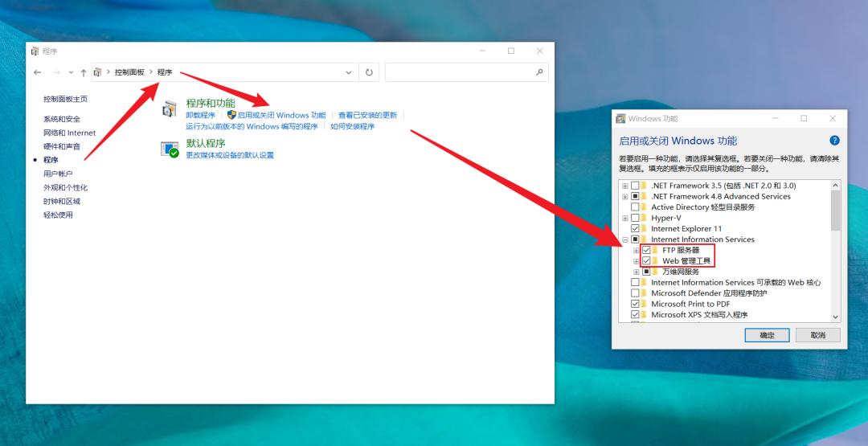The image size is (868, 446).
Task: Select 网络和 Internet in the sidebar
Action: 70,133
